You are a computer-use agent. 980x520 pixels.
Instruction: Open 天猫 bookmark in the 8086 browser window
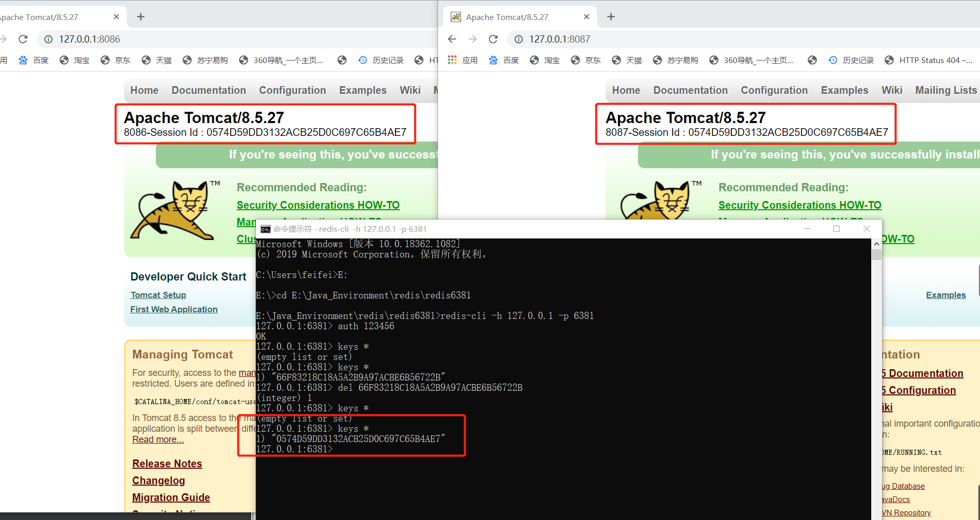156,60
